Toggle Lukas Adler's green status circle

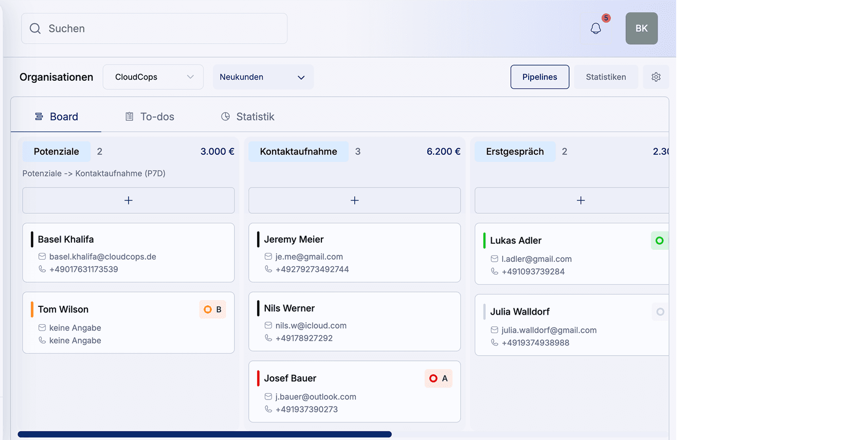pyautogui.click(x=659, y=241)
